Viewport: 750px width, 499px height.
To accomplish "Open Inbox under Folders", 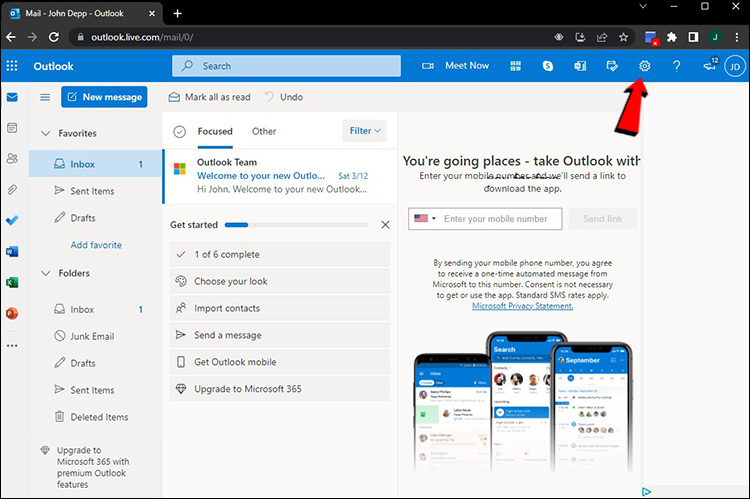I will [96, 310].
